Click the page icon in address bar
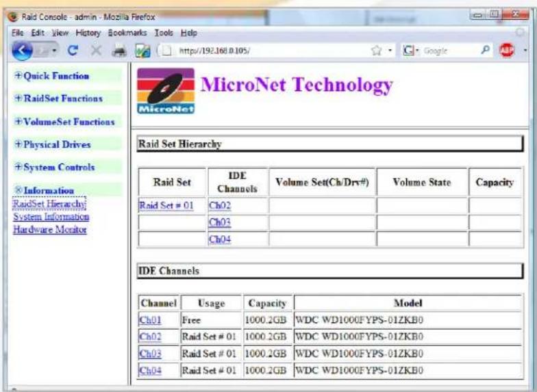Viewport: 537px width, 392px height. [x=167, y=51]
